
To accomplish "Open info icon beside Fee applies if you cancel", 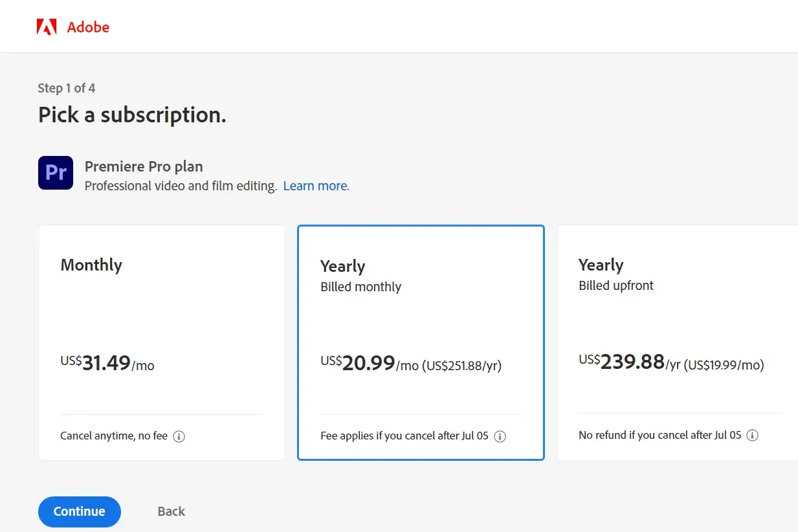I will point(500,436).
